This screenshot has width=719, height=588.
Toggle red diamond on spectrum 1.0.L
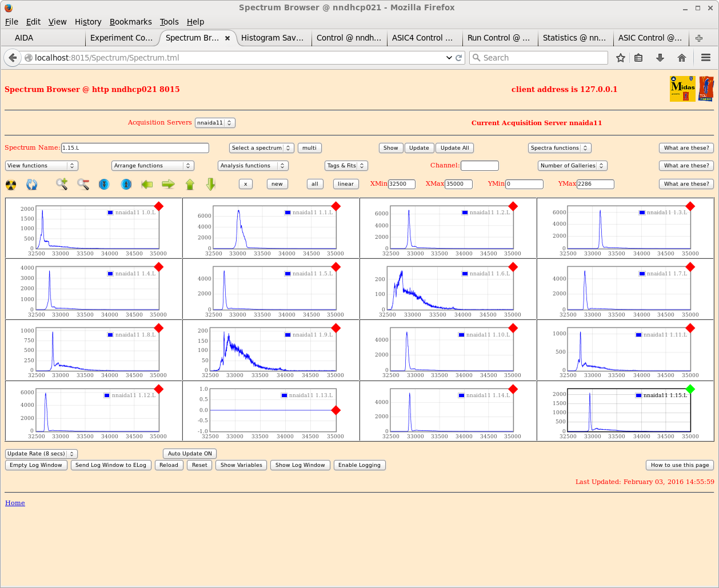(x=159, y=206)
